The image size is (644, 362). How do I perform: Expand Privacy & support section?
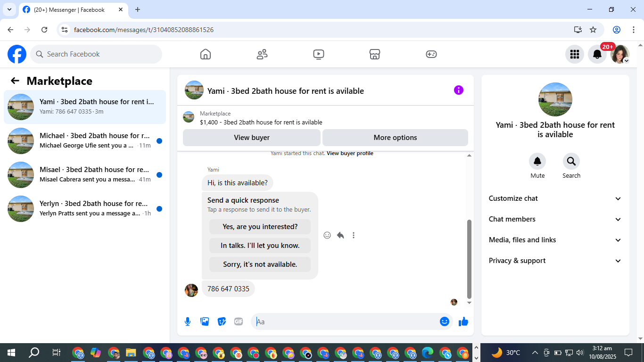coord(555,261)
